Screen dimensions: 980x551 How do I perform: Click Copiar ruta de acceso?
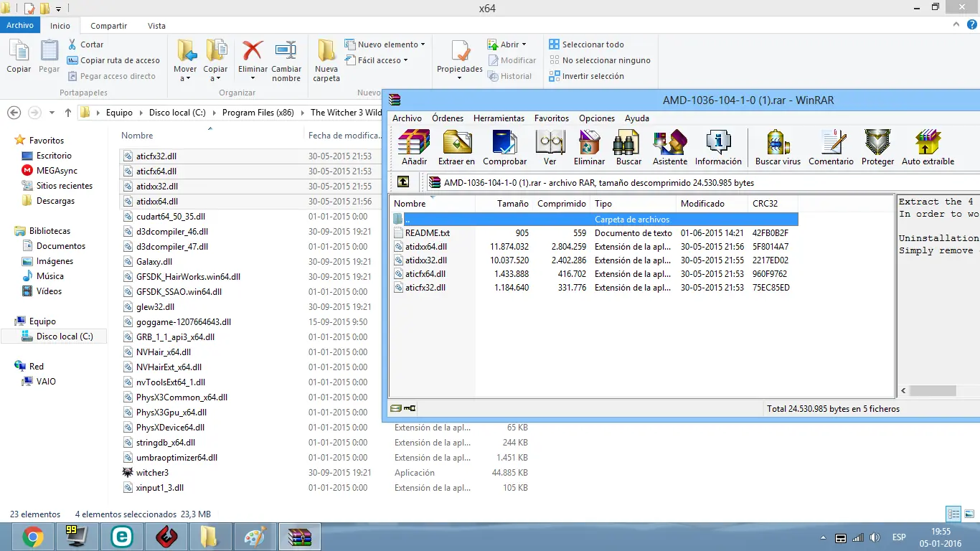click(x=113, y=60)
